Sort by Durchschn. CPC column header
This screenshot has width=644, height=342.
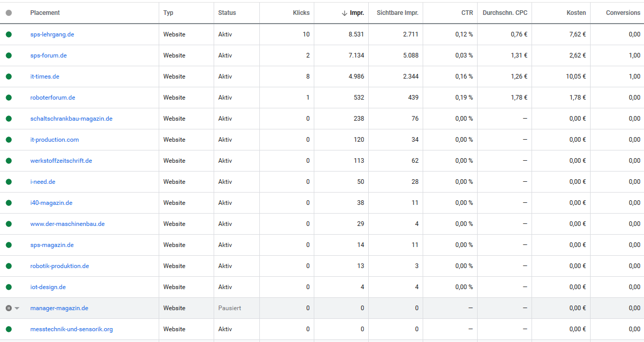505,13
